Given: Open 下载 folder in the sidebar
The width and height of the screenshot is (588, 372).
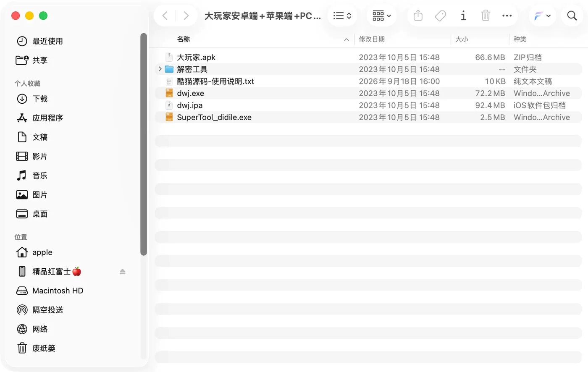Looking at the screenshot, I should pos(40,99).
